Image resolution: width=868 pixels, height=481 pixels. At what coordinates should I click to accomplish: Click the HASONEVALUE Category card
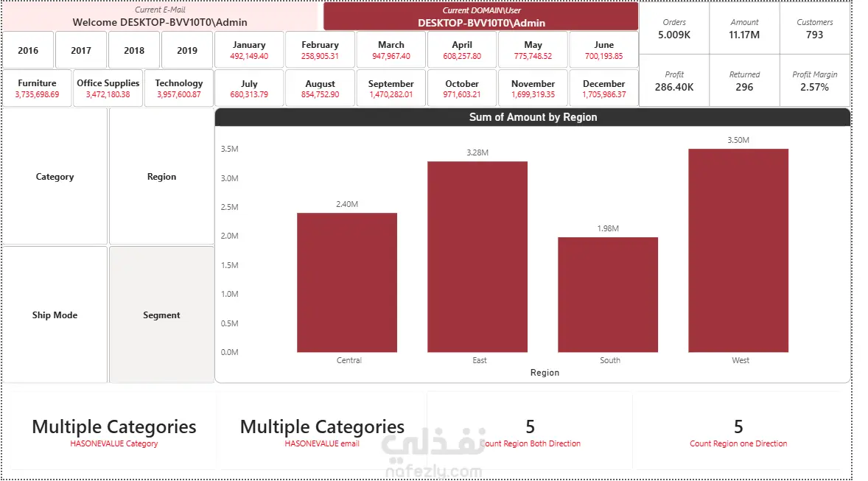point(114,432)
